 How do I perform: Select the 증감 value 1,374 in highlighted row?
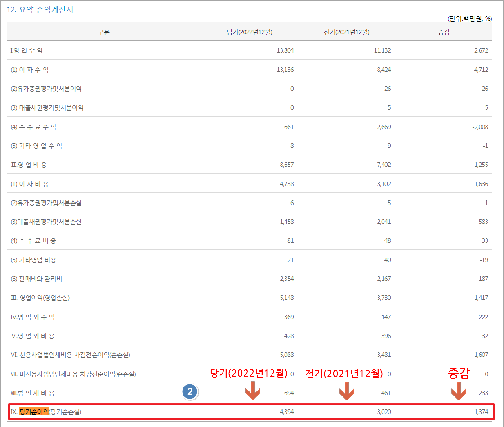click(x=482, y=411)
